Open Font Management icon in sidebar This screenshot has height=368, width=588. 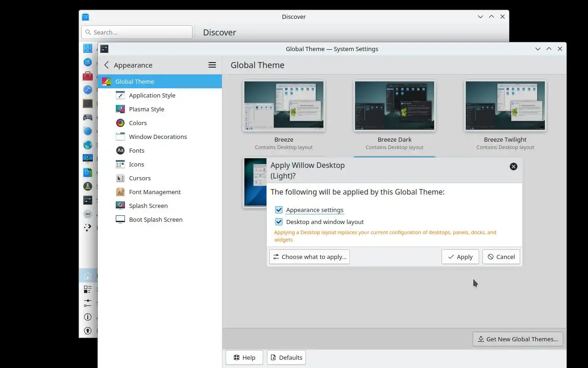click(120, 192)
